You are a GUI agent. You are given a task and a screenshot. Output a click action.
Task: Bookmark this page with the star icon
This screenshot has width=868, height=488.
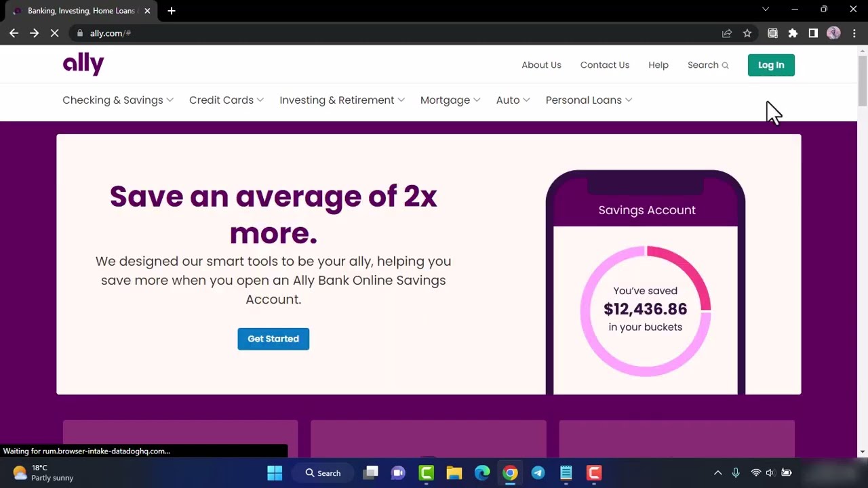(x=747, y=33)
